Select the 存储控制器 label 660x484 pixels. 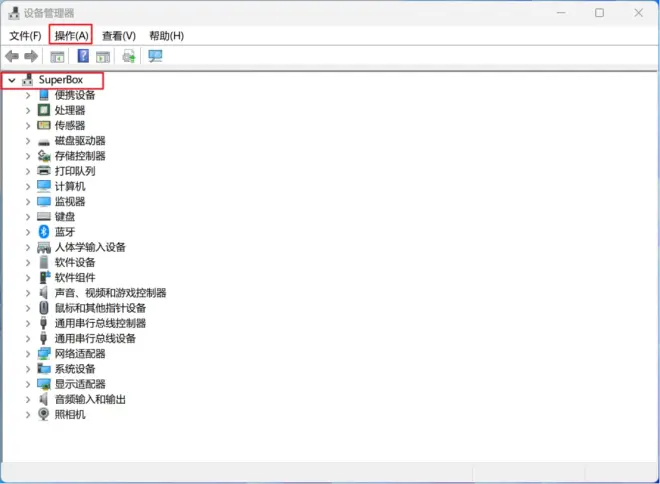coord(80,156)
